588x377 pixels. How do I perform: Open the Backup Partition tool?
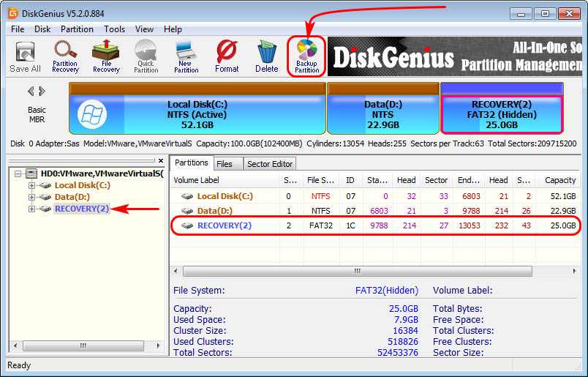pyautogui.click(x=307, y=56)
